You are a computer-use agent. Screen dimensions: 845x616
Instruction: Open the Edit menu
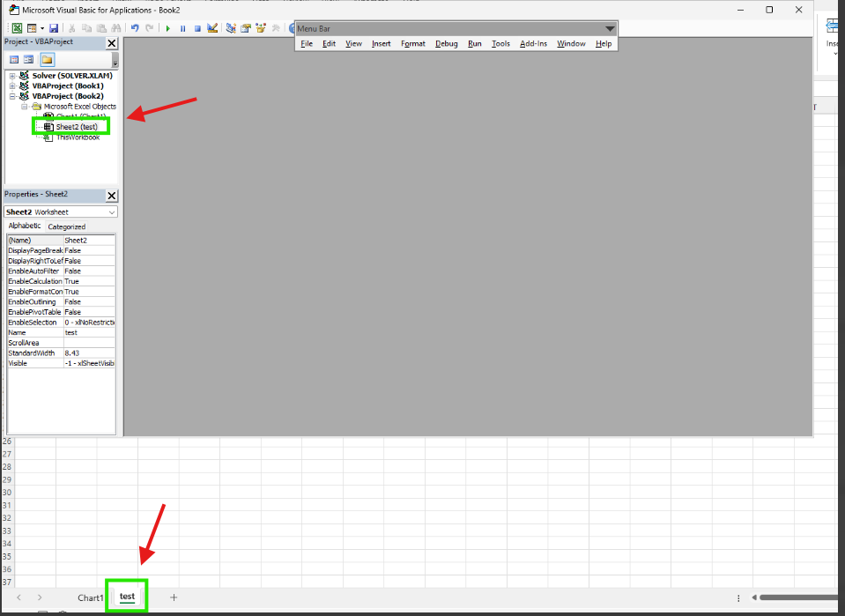pyautogui.click(x=330, y=44)
